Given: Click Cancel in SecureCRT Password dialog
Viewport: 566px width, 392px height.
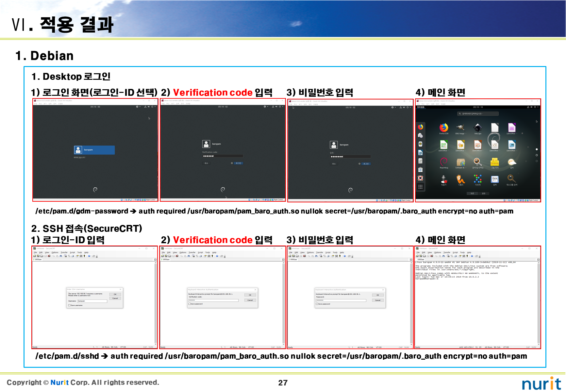Looking at the screenshot, I should pos(377,300).
